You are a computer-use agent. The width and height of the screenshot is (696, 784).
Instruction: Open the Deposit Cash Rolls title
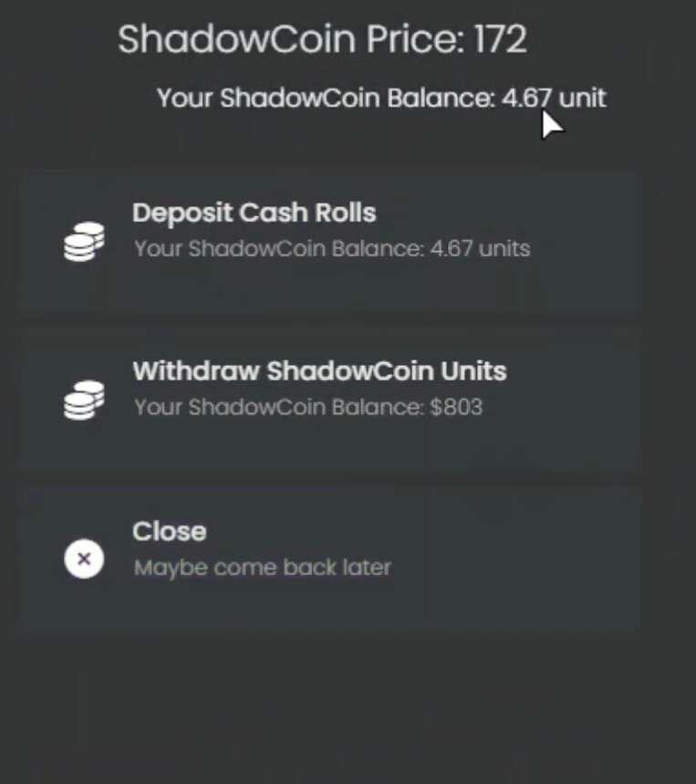254,213
